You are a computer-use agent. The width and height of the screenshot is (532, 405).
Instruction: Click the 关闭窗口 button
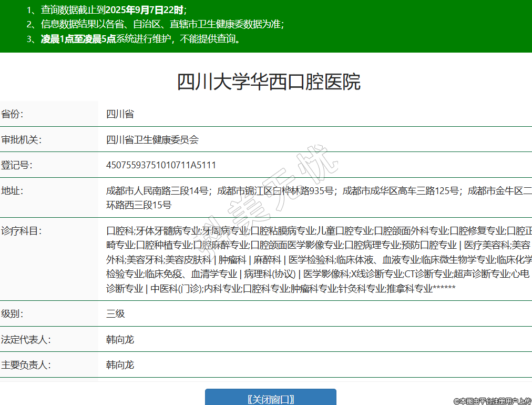270,399
